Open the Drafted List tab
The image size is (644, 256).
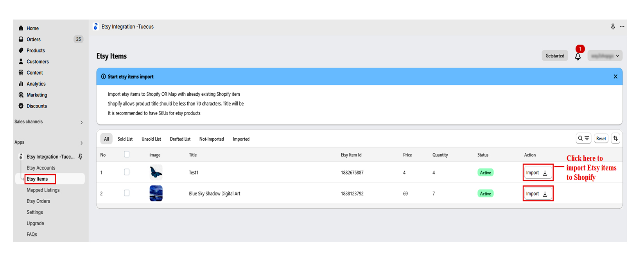[x=180, y=139]
